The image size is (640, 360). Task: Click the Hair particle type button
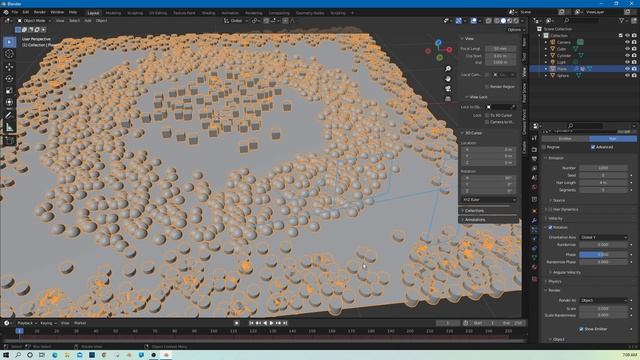(x=613, y=139)
